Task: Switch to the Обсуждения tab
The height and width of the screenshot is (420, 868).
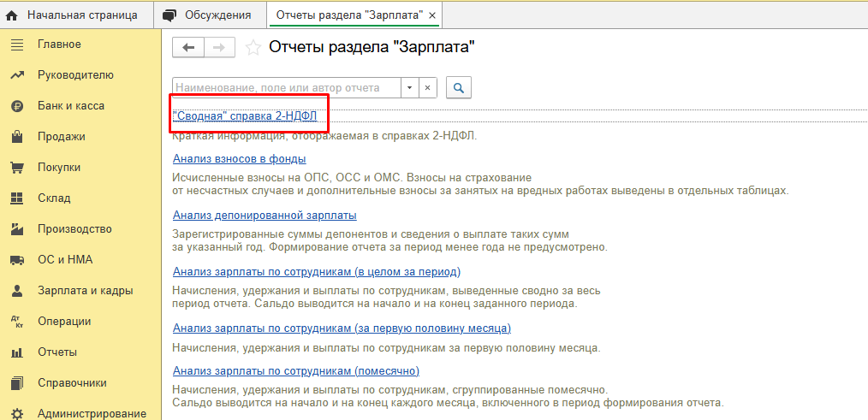Action: 210,15
